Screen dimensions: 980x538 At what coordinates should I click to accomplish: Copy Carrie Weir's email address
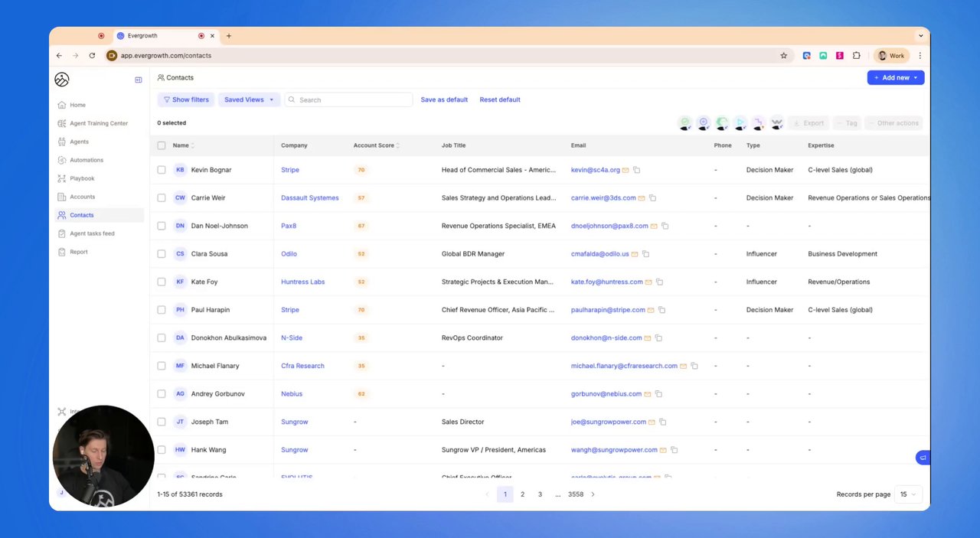tap(652, 197)
